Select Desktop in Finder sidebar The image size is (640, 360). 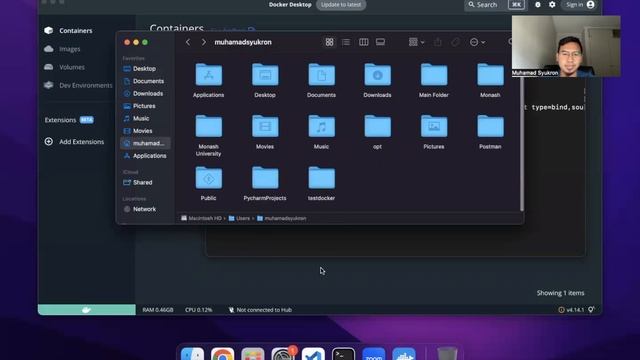pyautogui.click(x=145, y=69)
